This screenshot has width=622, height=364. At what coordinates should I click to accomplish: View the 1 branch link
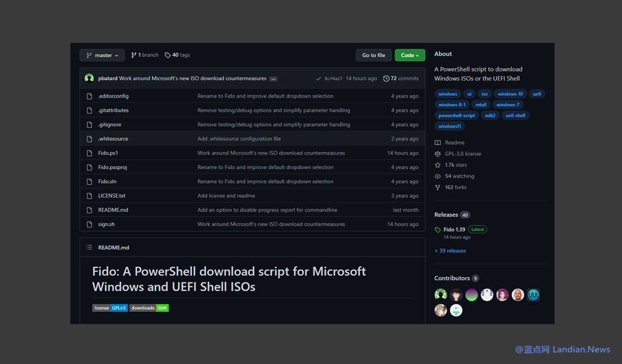[x=145, y=55]
